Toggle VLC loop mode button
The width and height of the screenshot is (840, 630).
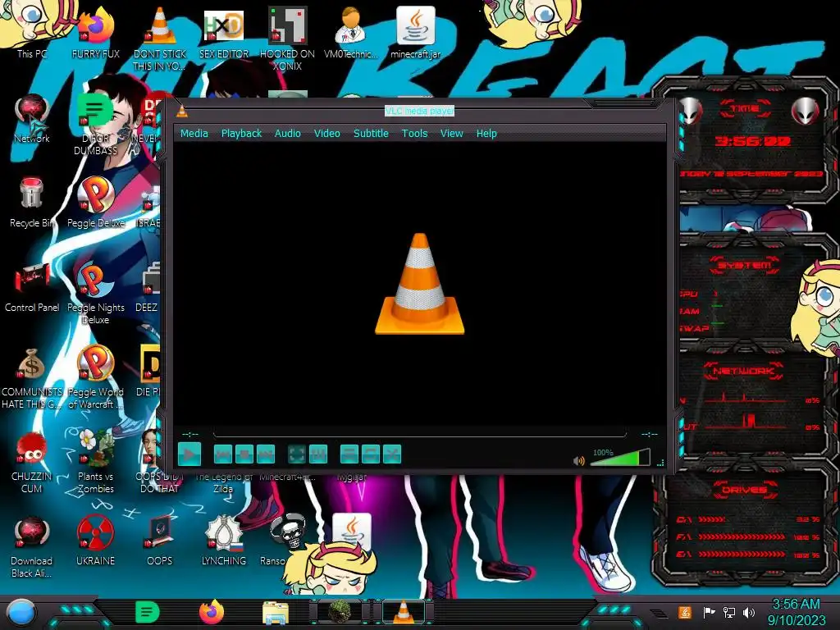371,454
